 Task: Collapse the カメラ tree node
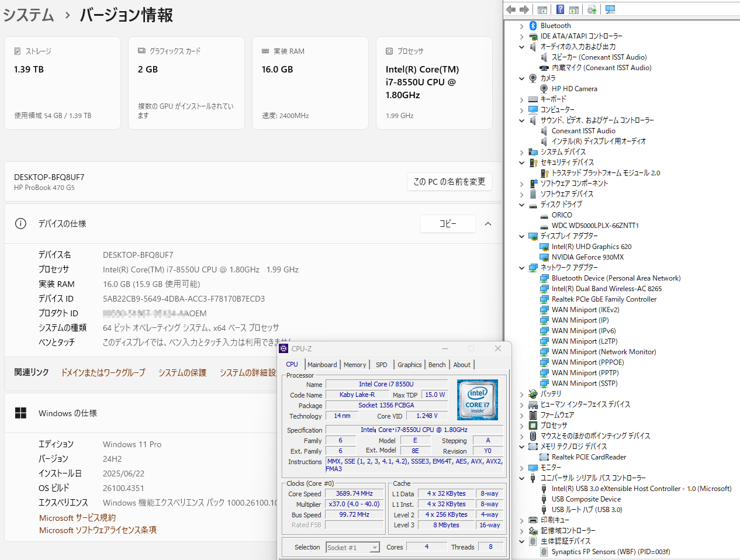click(522, 78)
